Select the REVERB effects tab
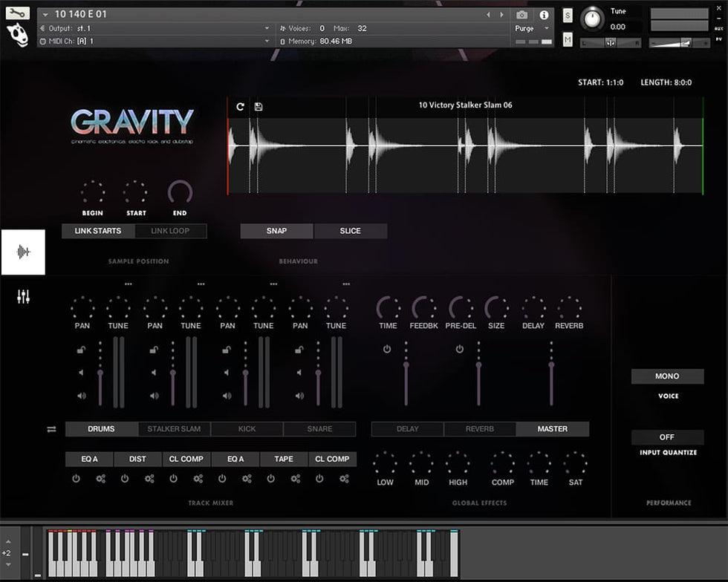The height and width of the screenshot is (582, 728). point(480,429)
